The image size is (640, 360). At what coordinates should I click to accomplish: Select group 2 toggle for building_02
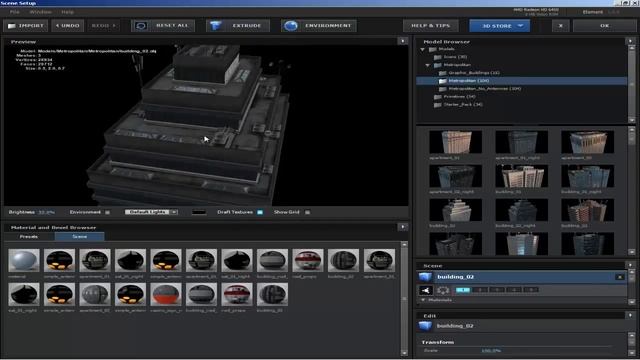point(480,290)
